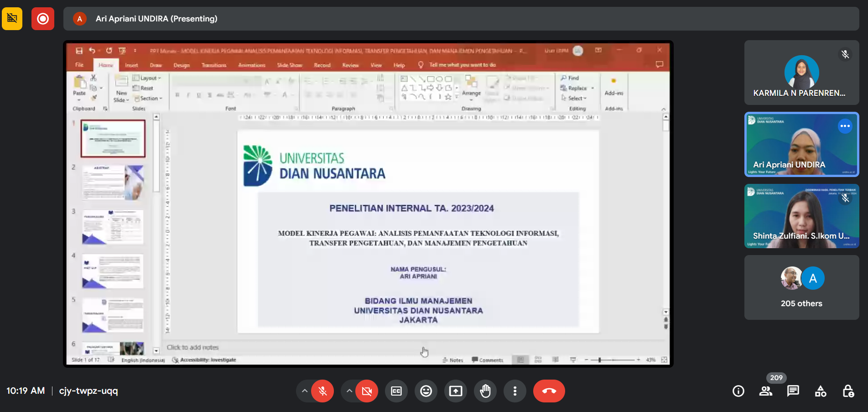Send a reaction emoji
The image size is (868, 412).
click(426, 391)
